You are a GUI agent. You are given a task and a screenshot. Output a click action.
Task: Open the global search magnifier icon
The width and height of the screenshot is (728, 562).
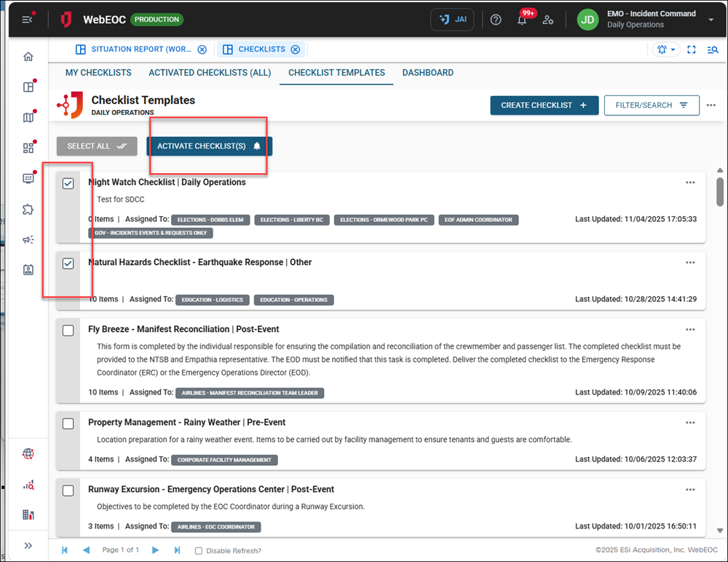coord(713,50)
